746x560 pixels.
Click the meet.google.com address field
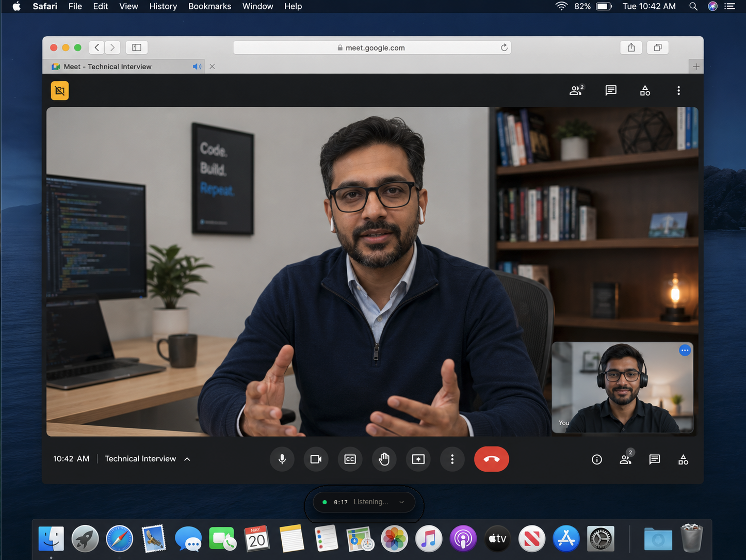[372, 47]
